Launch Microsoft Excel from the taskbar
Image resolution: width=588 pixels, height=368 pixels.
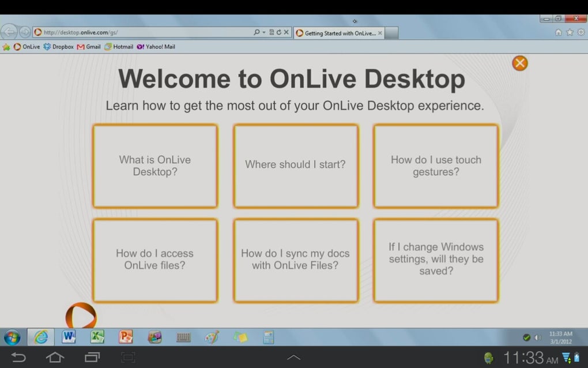[97, 336]
